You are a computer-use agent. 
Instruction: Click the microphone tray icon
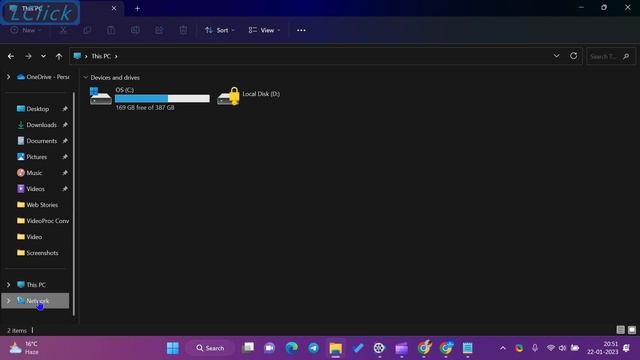pos(535,348)
